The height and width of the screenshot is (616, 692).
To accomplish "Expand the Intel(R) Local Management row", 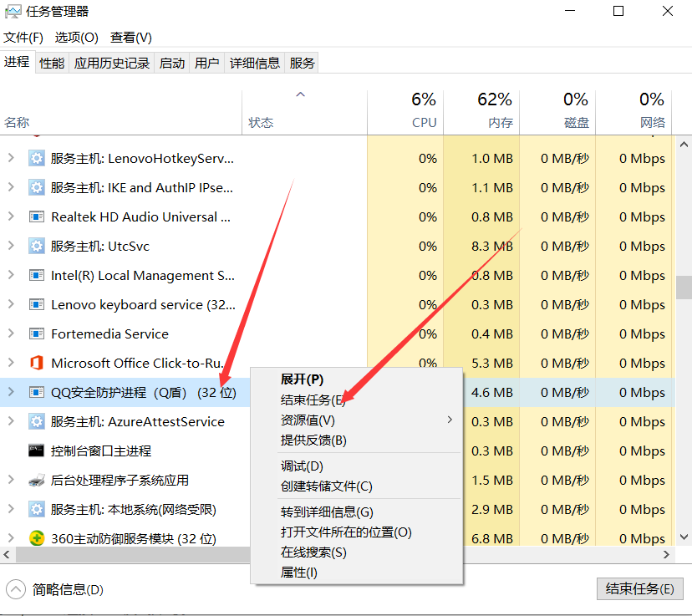I will pyautogui.click(x=11, y=275).
